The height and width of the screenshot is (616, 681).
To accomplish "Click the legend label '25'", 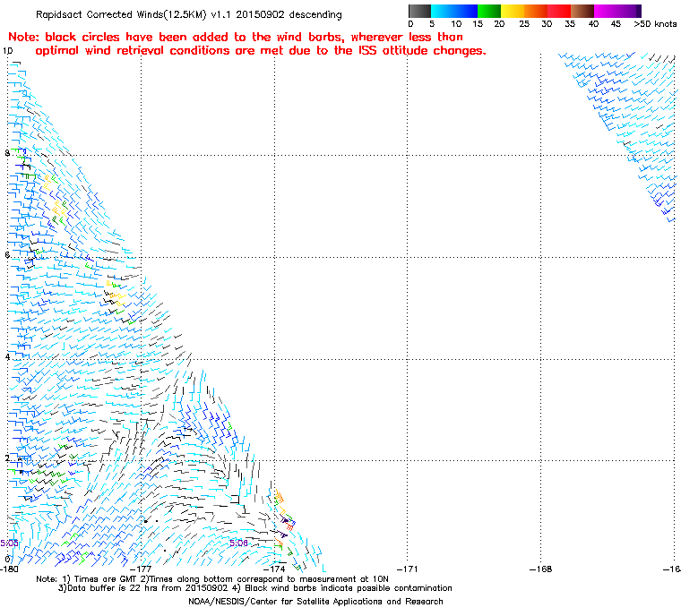I will pos(524,24).
